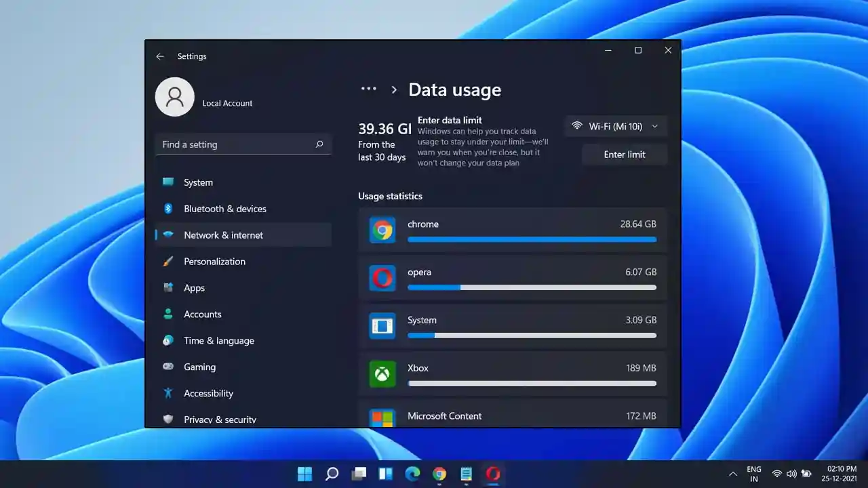
Task: Open System settings category
Action: (243, 182)
